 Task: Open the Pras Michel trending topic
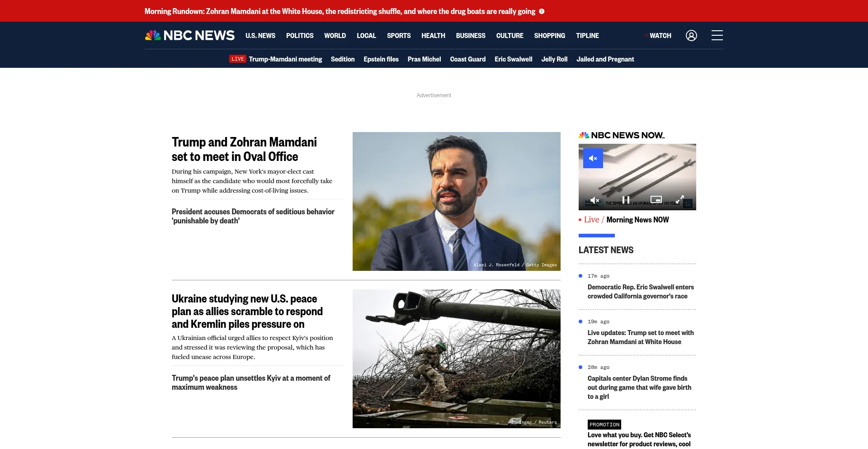(x=424, y=59)
